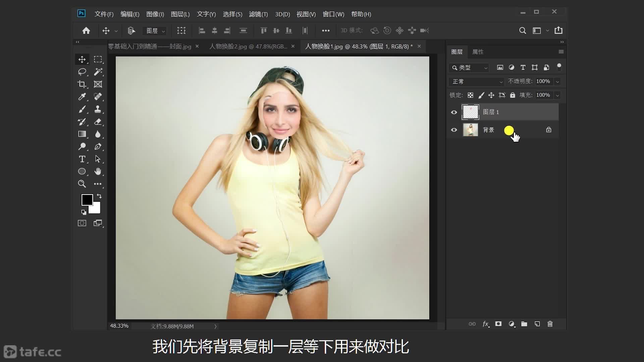The height and width of the screenshot is (362, 644).
Task: Select the Move tool
Action: [82, 59]
